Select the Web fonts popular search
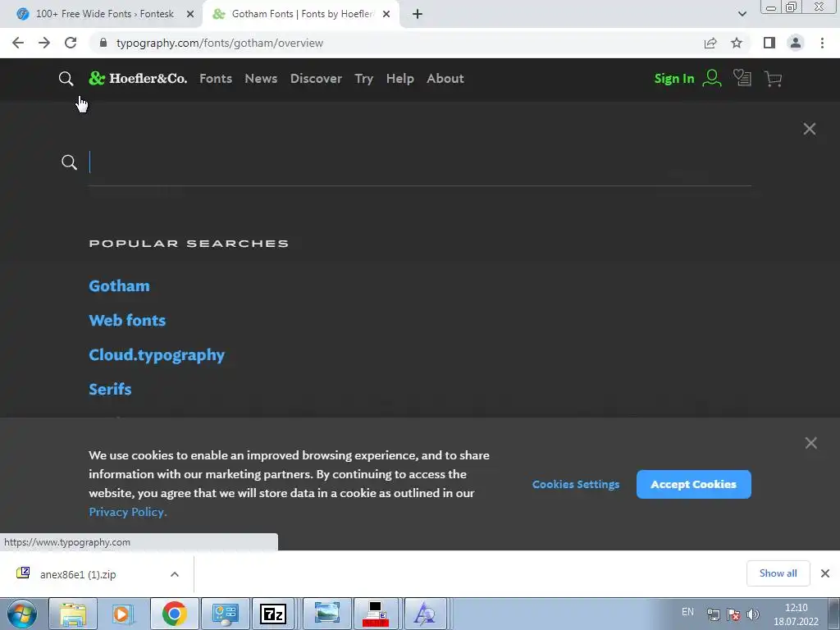The width and height of the screenshot is (840, 630). coord(127,321)
